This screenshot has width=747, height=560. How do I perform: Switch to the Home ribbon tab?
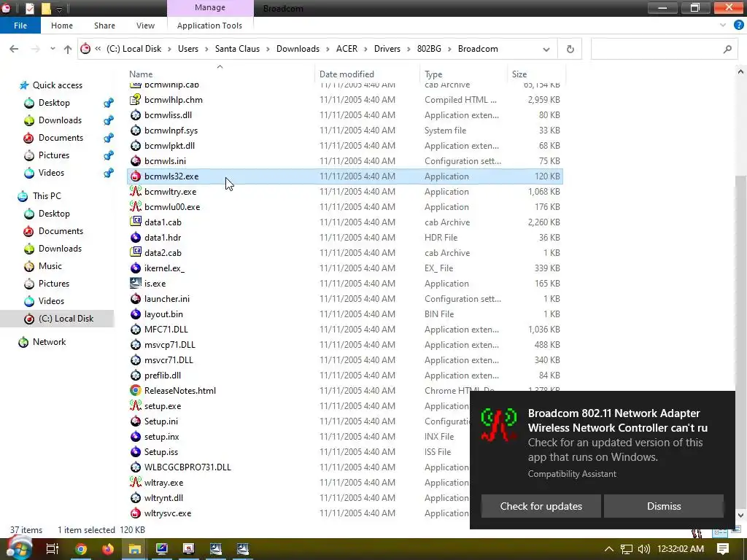[62, 26]
